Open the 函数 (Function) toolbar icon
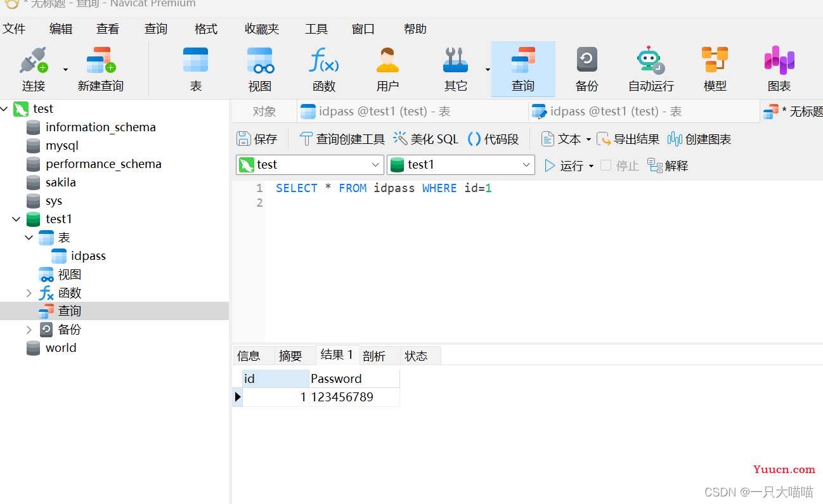Screen dimensions: 823x504 (x=324, y=61)
